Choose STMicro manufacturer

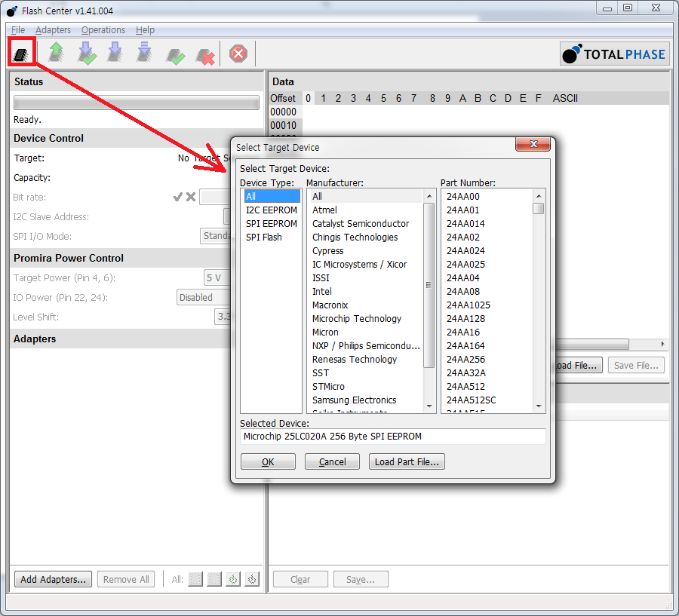point(366,387)
